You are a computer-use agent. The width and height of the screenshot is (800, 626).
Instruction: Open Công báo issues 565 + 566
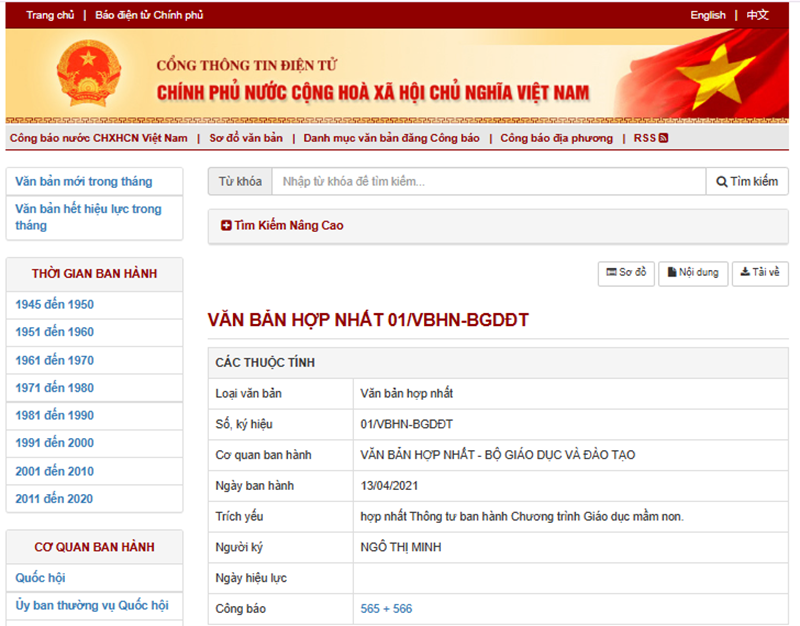(x=385, y=607)
